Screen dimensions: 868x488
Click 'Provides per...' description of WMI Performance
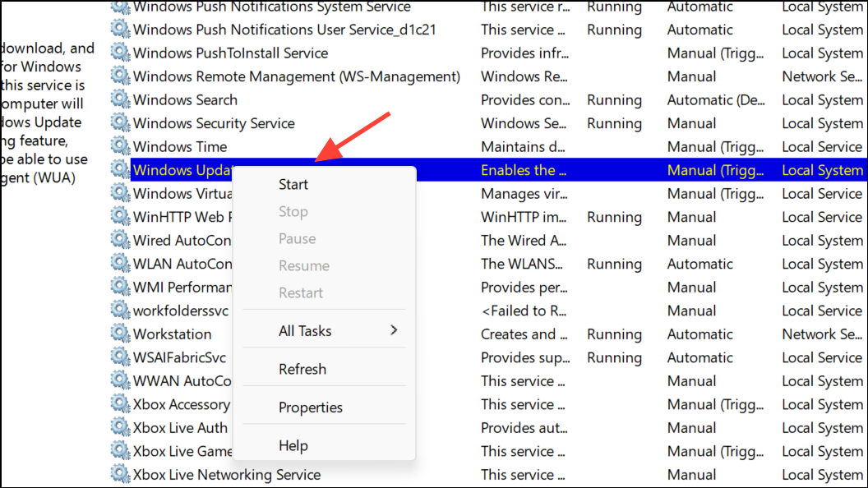(x=524, y=288)
